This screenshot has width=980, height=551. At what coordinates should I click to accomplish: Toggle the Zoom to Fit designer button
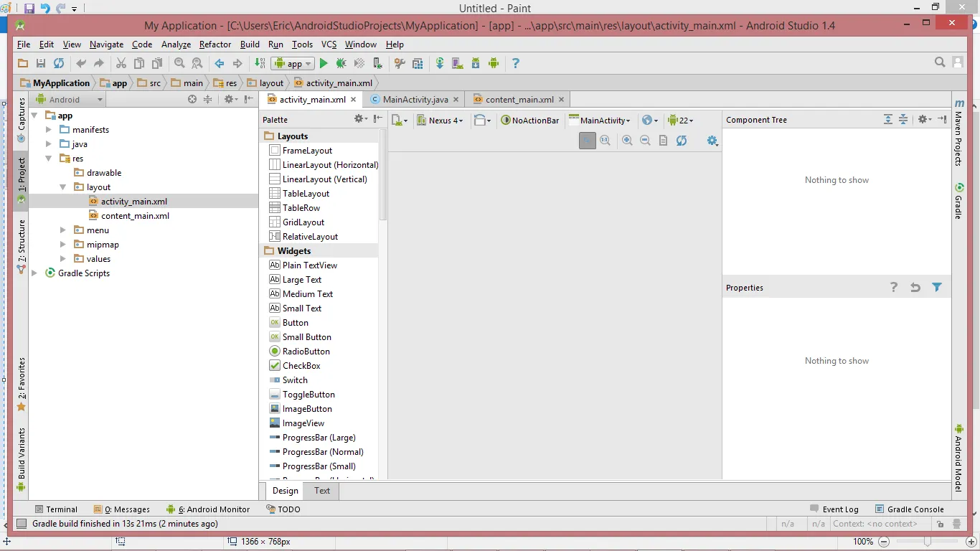587,141
